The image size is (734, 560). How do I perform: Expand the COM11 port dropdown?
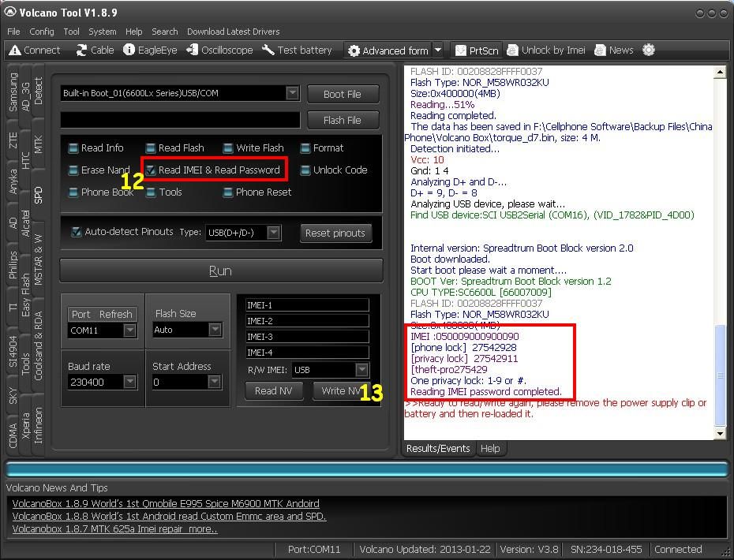pos(129,330)
